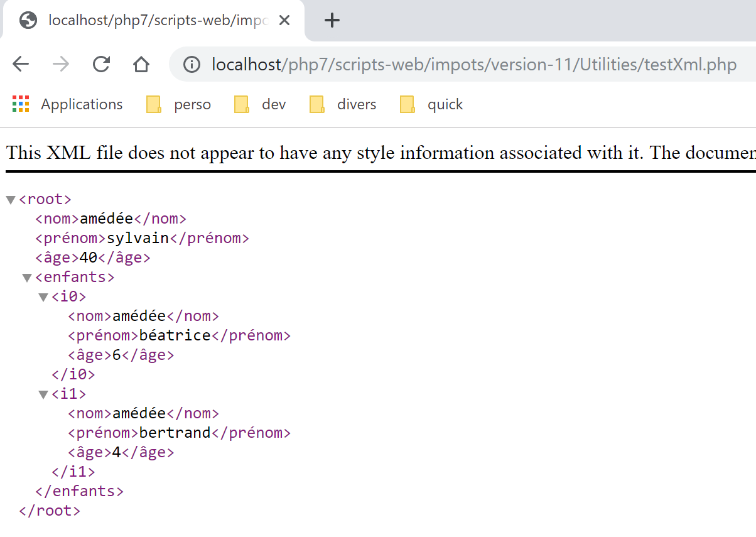Click the address bar URL field
Screen dimensions: 756x537
[x=471, y=64]
